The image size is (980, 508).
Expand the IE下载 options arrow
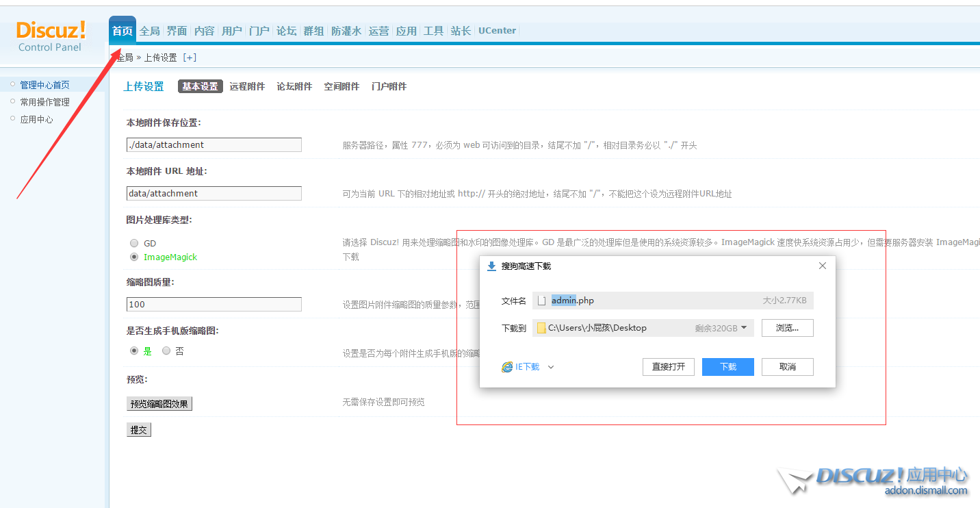point(551,367)
